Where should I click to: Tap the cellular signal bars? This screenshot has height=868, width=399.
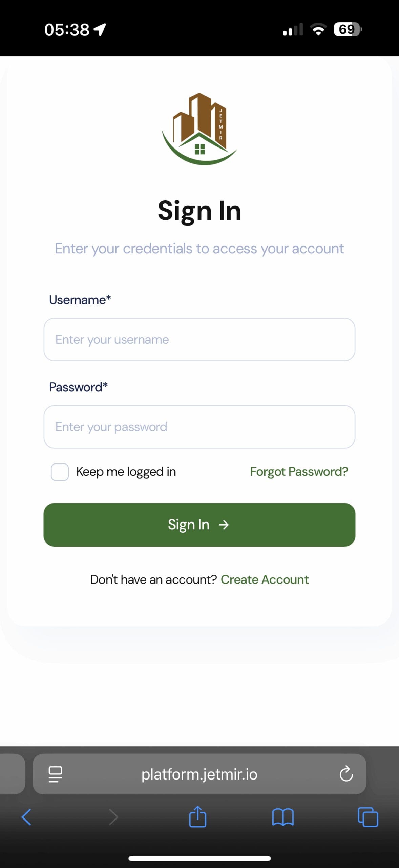293,29
